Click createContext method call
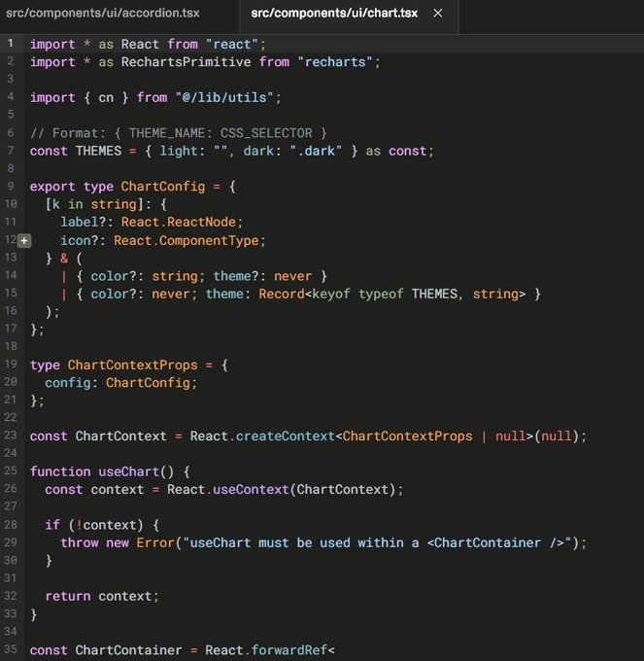The image size is (644, 661). coord(286,436)
